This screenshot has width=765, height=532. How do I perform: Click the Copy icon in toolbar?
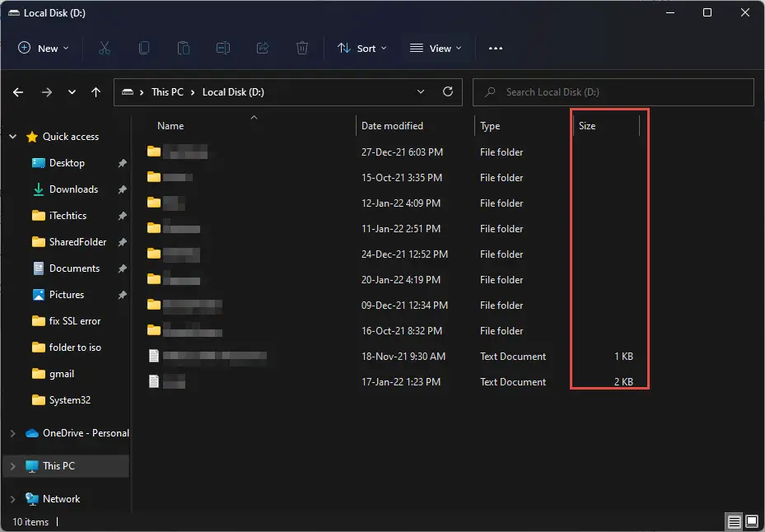(144, 49)
